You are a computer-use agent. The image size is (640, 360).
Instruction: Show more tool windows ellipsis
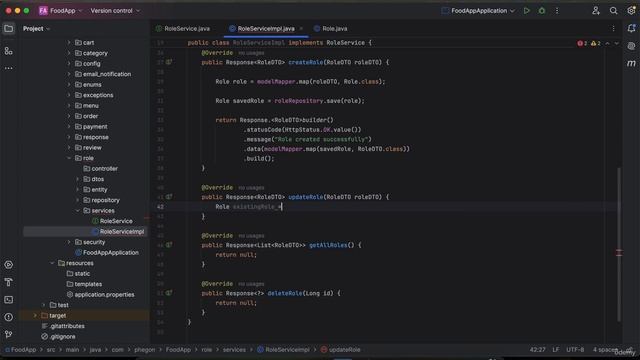click(9, 68)
